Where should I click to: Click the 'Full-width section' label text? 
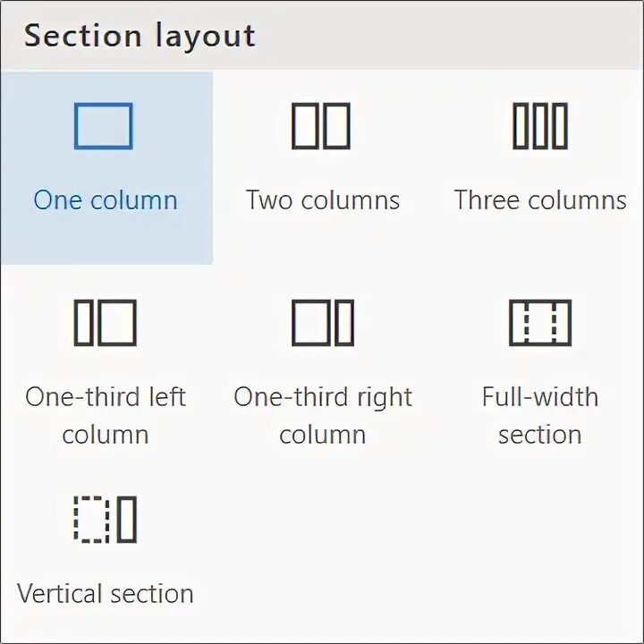tap(539, 415)
